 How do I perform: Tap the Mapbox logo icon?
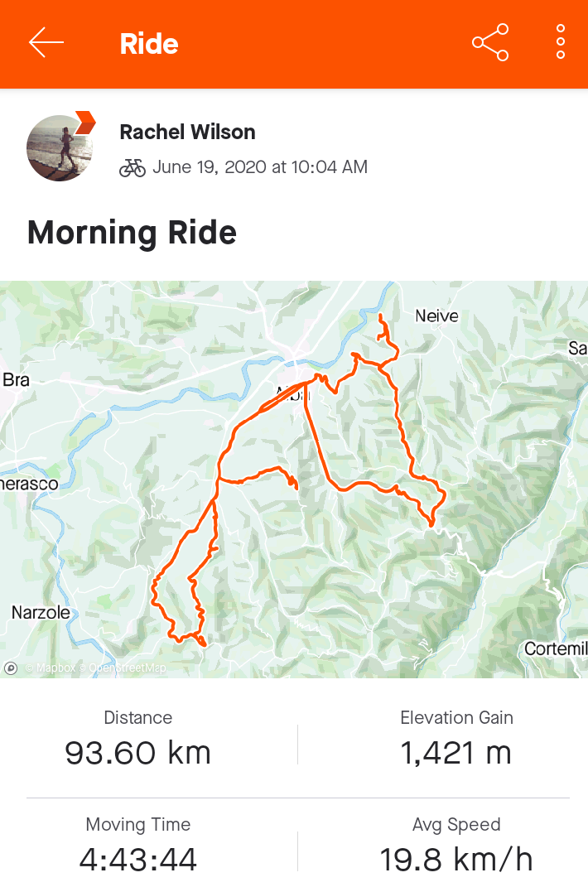(11, 668)
